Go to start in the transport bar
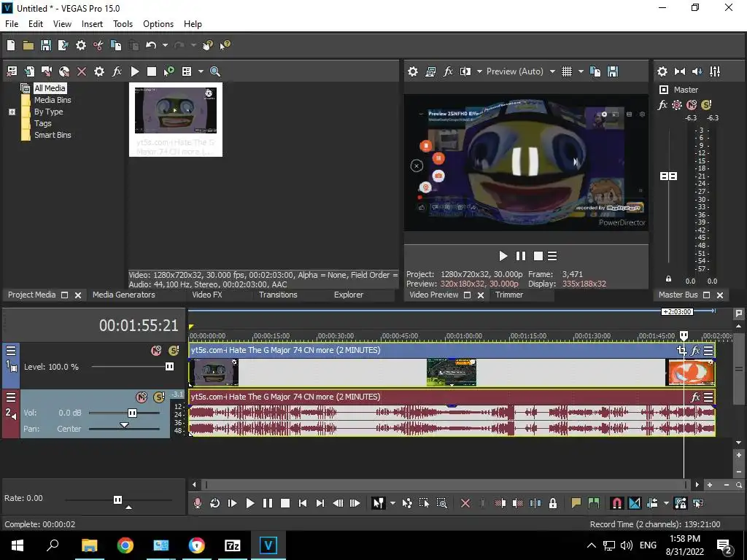The width and height of the screenshot is (747, 560). (303, 503)
